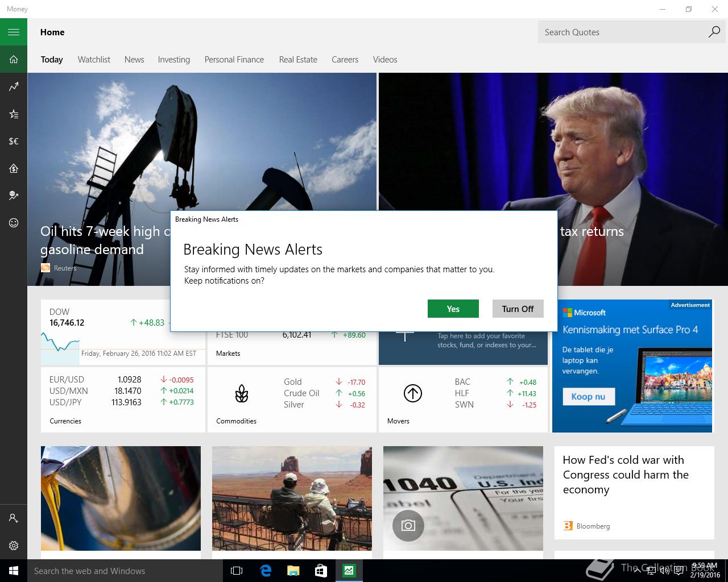Click the USD/JPY currency row
The width and height of the screenshot is (728, 582).
click(x=122, y=402)
